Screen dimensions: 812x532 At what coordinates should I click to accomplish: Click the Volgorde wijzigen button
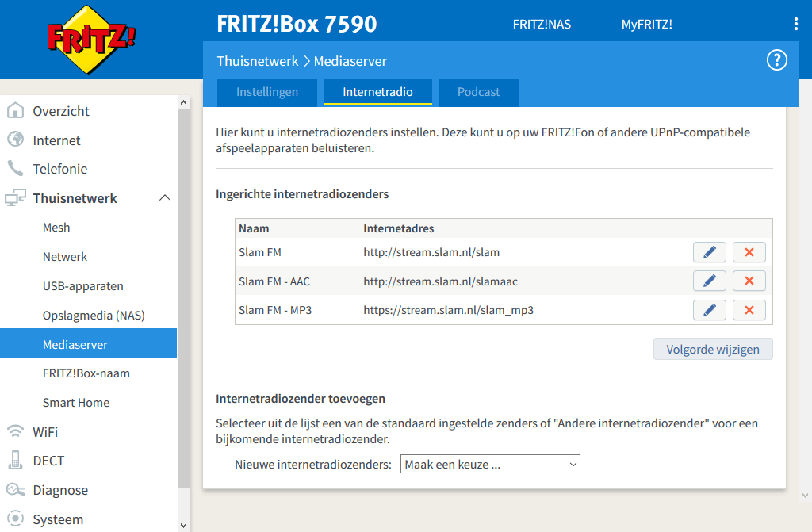click(713, 349)
